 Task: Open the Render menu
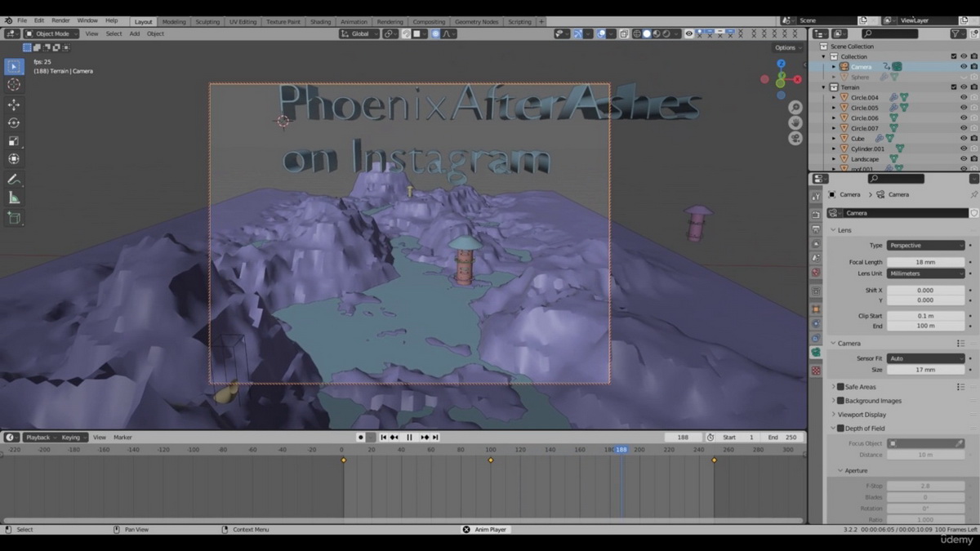point(60,20)
